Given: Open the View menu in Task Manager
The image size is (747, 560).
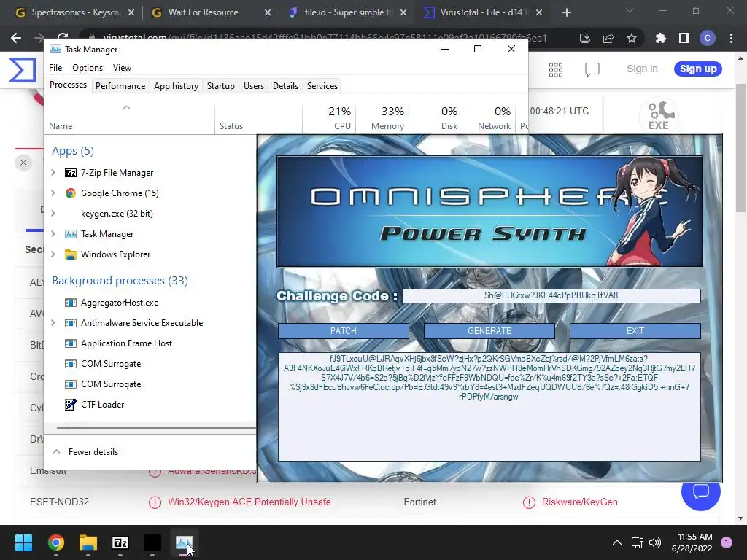Looking at the screenshot, I should click(x=122, y=68).
